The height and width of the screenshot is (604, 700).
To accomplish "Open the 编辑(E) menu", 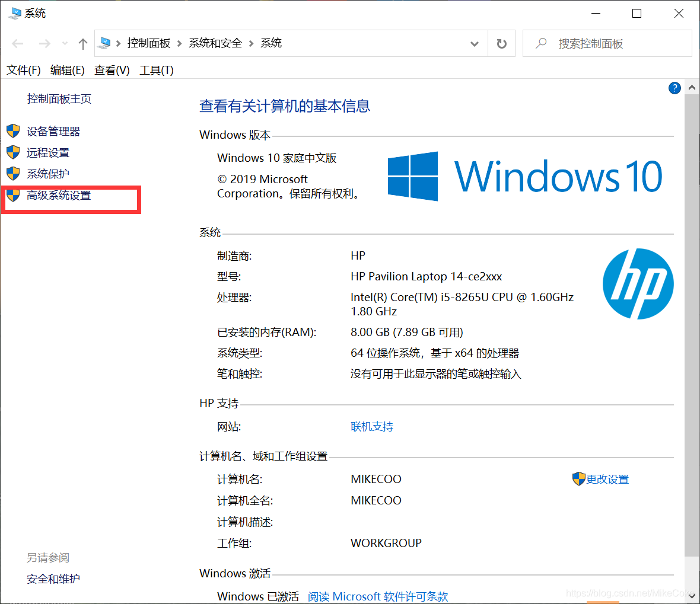I will (x=68, y=70).
